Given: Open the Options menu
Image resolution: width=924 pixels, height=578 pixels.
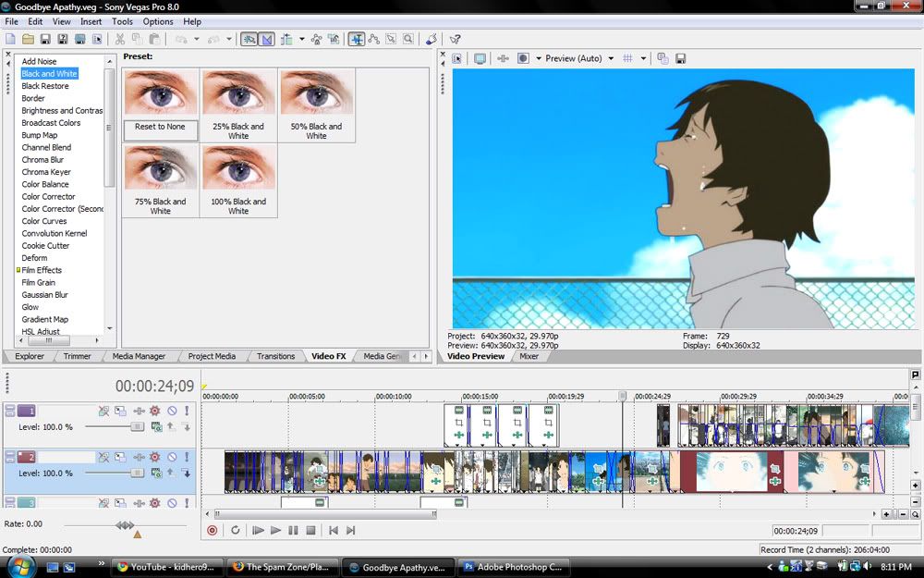Looking at the screenshot, I should click(158, 21).
